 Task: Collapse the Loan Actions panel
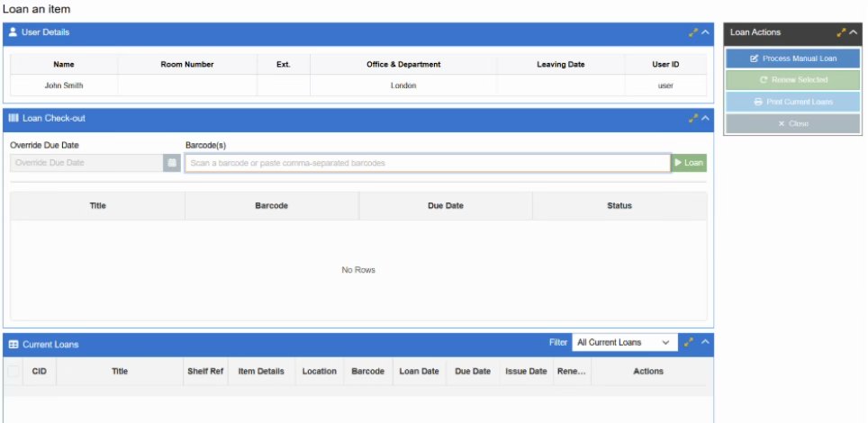854,32
